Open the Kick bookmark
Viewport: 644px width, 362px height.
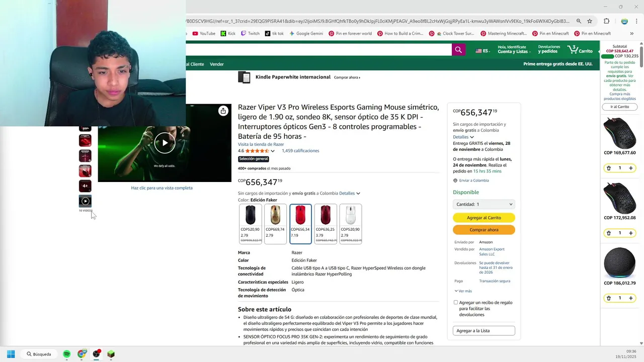click(x=228, y=34)
